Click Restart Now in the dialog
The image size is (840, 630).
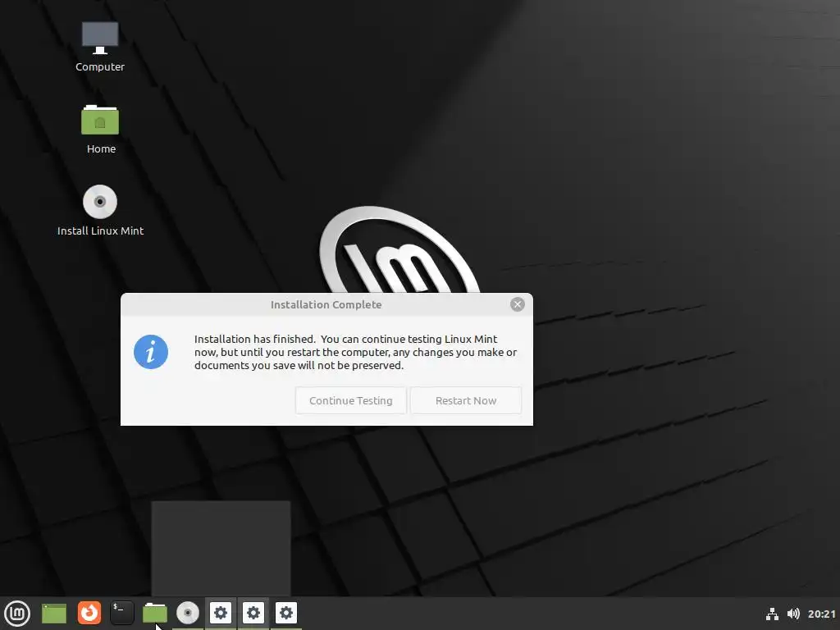(466, 400)
